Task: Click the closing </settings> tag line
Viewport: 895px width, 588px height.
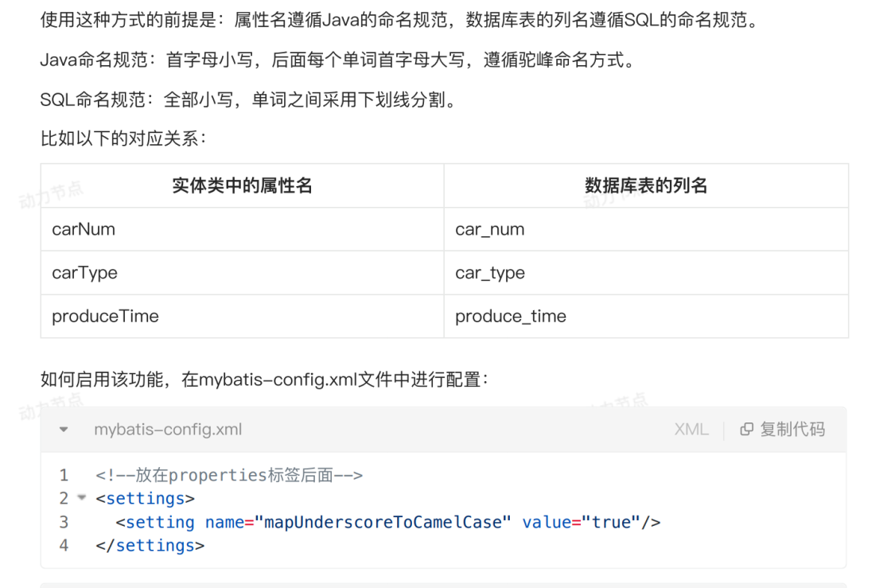Action: [150, 545]
